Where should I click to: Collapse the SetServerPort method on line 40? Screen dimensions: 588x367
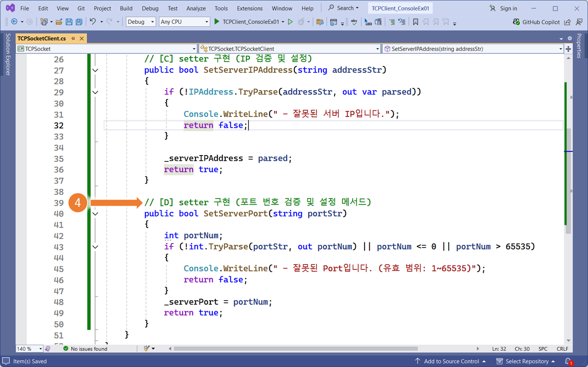(x=95, y=214)
